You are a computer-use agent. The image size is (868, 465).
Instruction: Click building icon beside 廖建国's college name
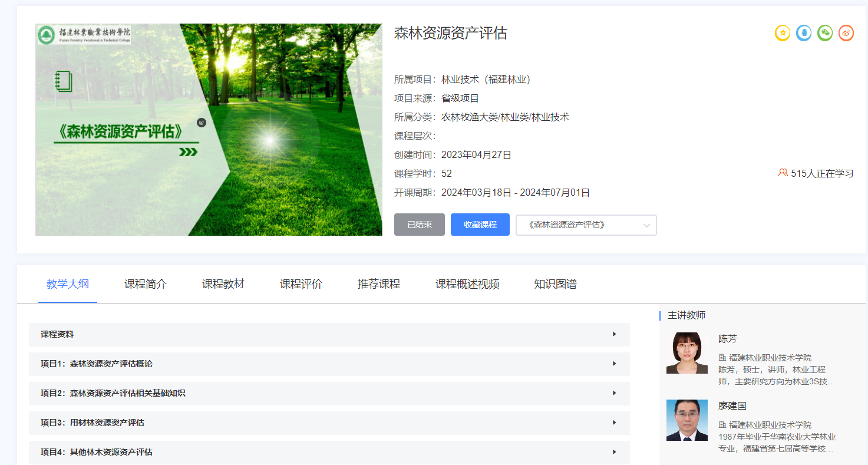click(722, 425)
